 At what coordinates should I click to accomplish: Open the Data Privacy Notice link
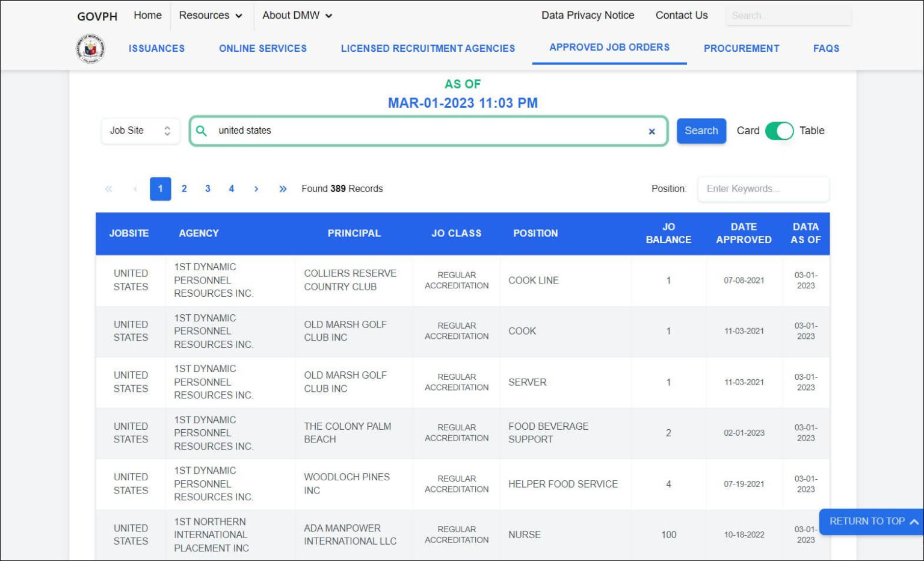[587, 15]
